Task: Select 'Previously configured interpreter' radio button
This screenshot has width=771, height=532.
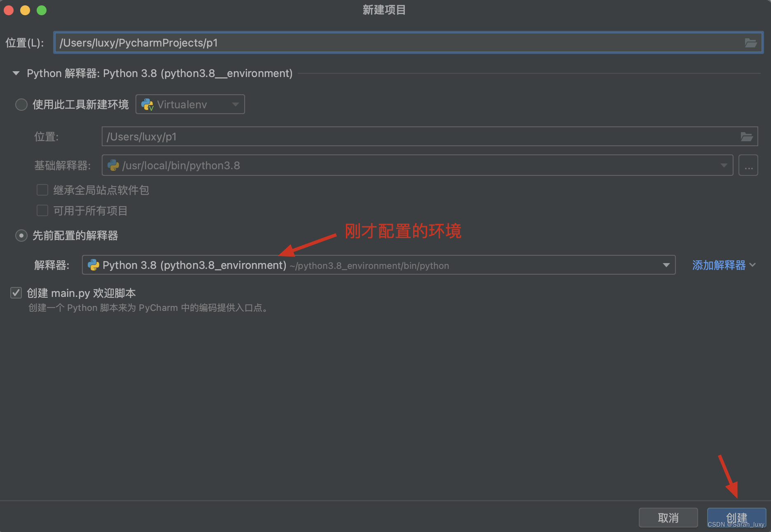Action: (x=21, y=236)
